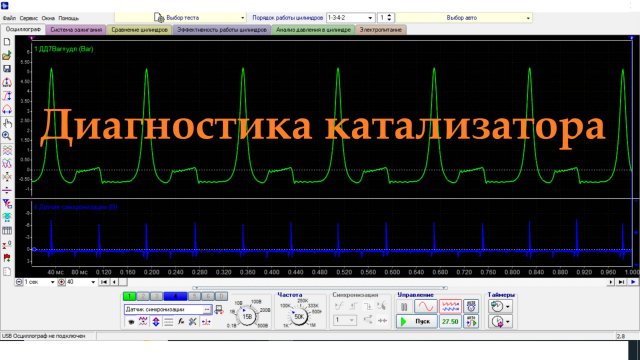Click the 27.50 value button
The image size is (640, 360).
pos(450,322)
